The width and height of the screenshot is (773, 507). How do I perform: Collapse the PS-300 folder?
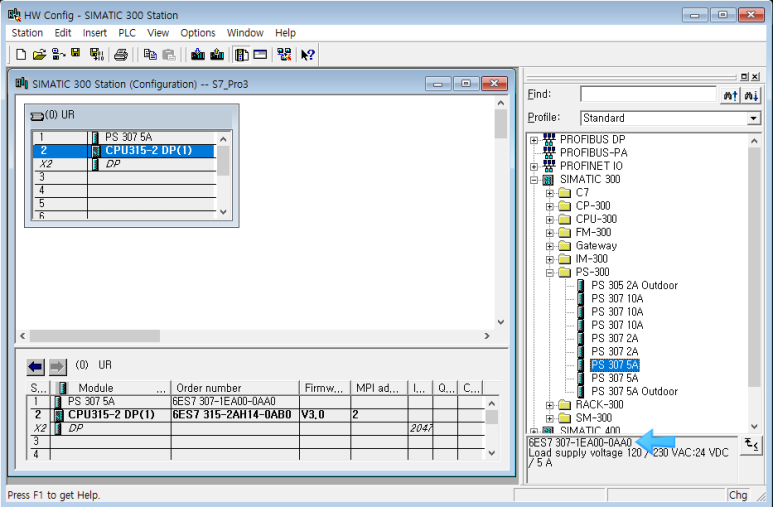point(550,273)
